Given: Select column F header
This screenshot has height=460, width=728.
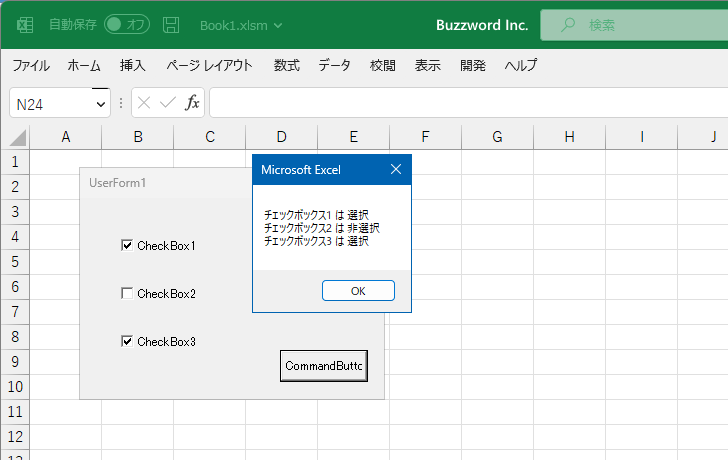Looking at the screenshot, I should [x=426, y=137].
